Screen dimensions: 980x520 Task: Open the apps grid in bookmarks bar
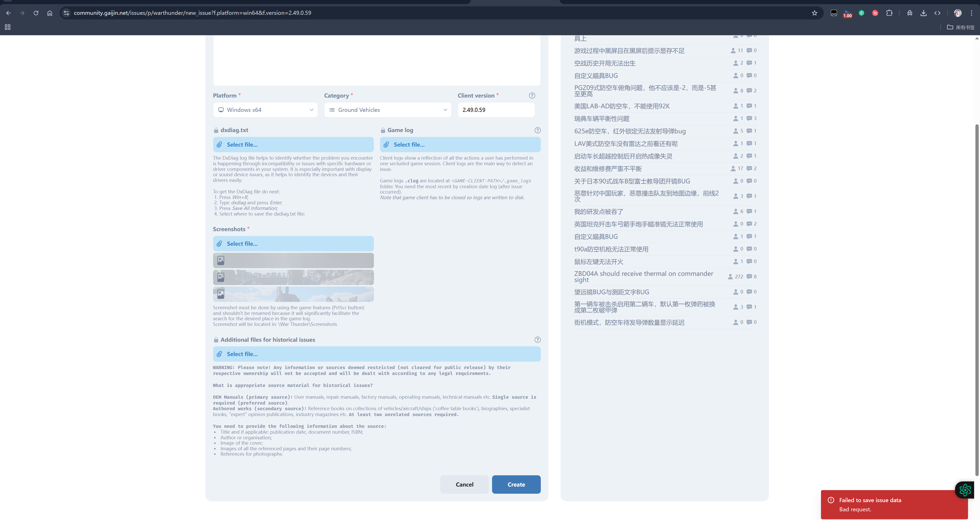pos(8,27)
